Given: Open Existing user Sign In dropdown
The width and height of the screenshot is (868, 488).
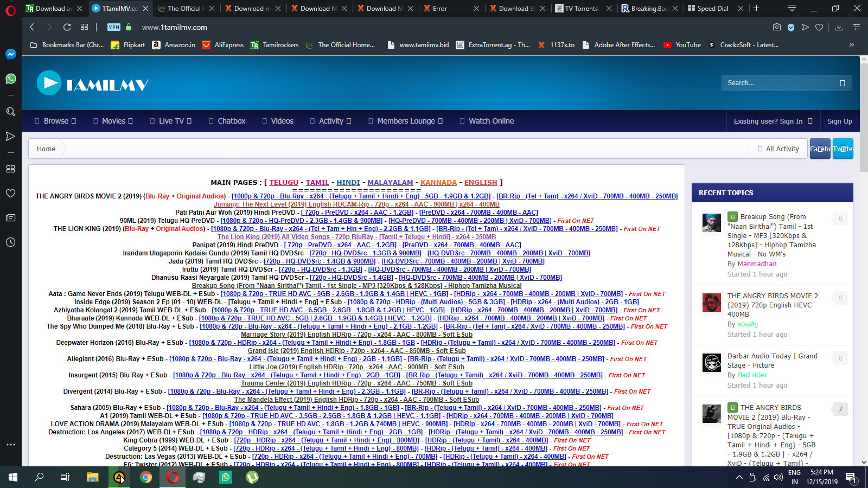Looking at the screenshot, I should click(773, 121).
